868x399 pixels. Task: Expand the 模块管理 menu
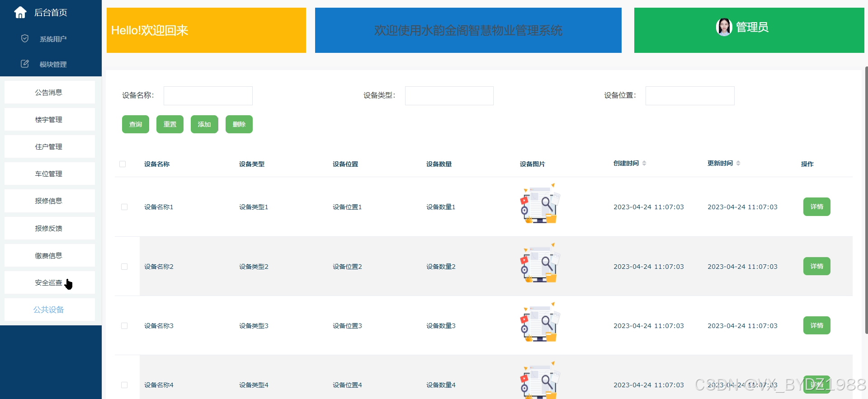(53, 64)
